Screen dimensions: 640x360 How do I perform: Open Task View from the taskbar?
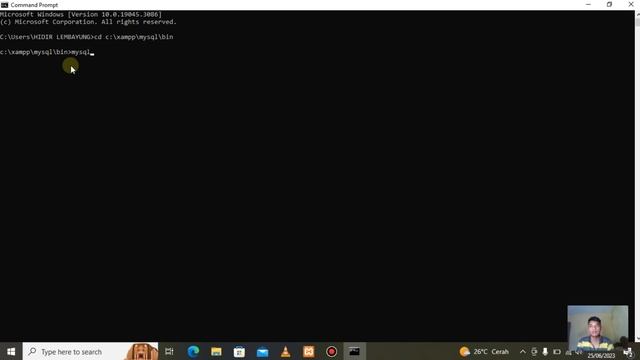pos(169,351)
